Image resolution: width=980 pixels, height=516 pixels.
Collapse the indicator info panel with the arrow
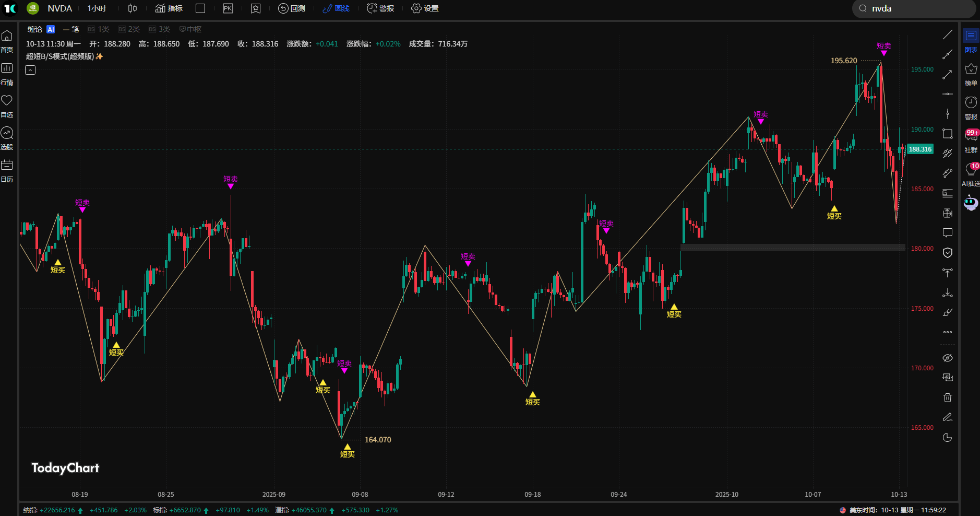click(30, 69)
